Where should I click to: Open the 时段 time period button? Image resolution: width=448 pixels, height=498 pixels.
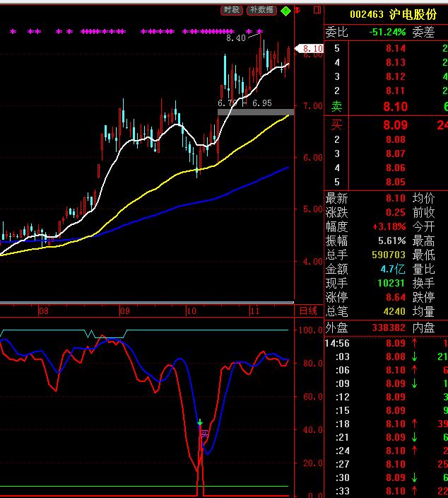[231, 10]
